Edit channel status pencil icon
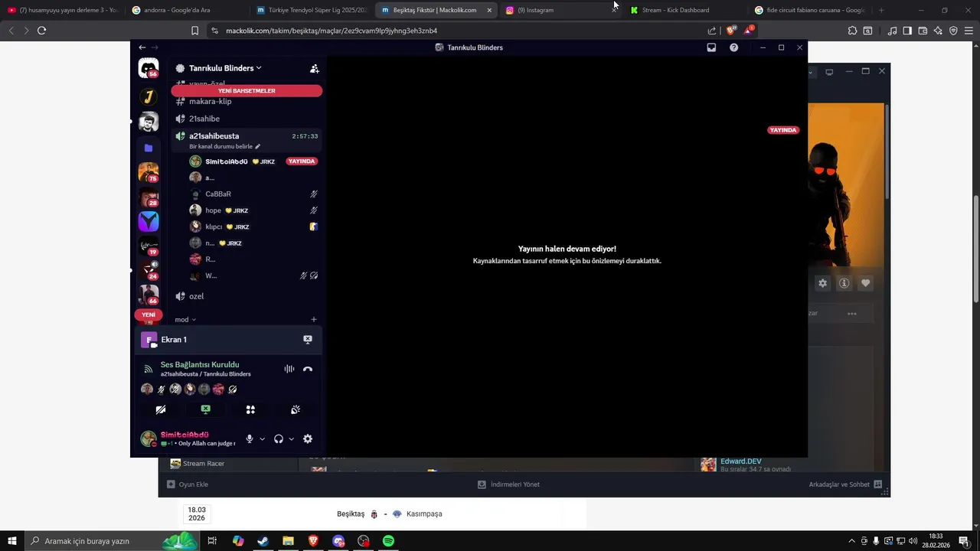This screenshot has height=551, width=980. (x=258, y=146)
